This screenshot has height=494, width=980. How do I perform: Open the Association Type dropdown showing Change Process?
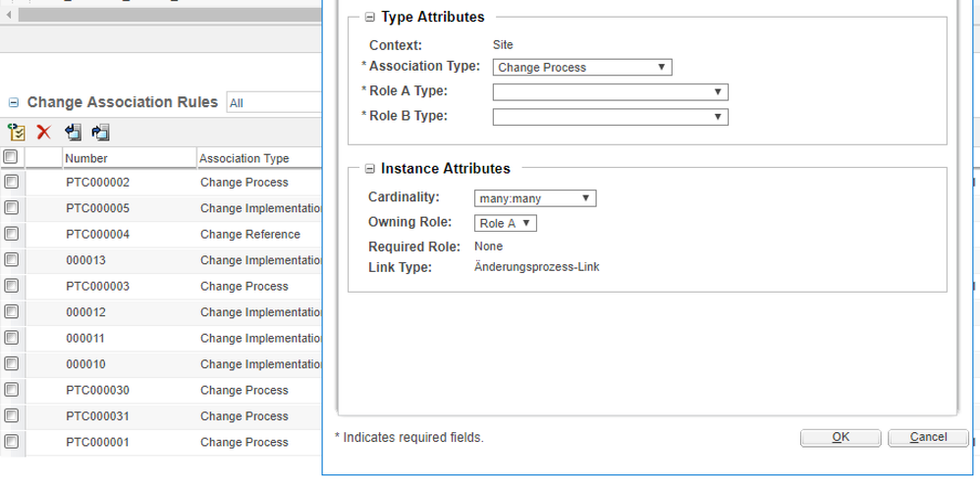(582, 68)
